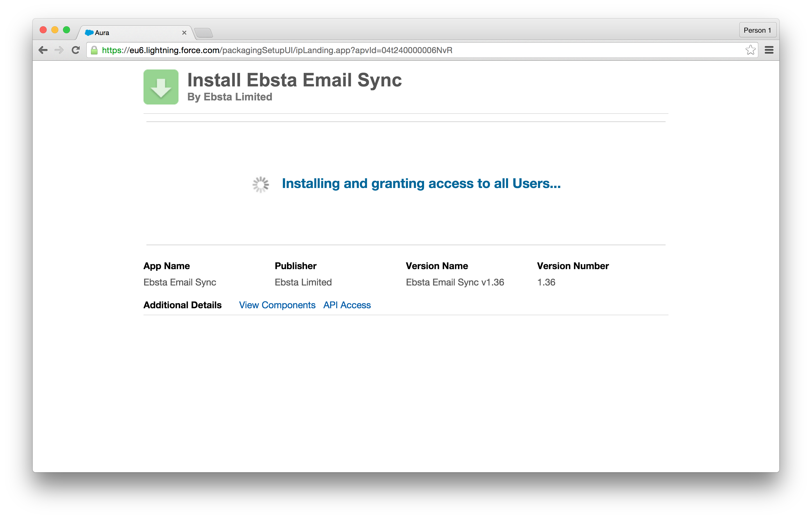812x519 pixels.
Task: Click the yellow minimize window button
Action: tap(55, 30)
